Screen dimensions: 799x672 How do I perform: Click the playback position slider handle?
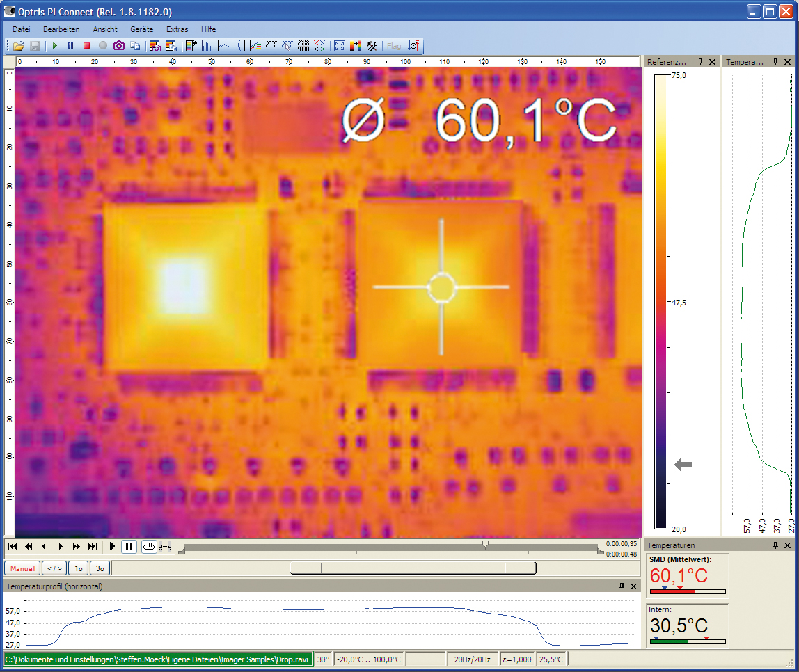pos(485,544)
